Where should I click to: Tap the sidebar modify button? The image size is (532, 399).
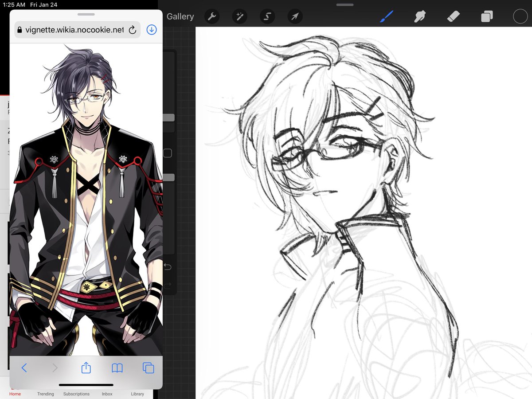[167, 153]
